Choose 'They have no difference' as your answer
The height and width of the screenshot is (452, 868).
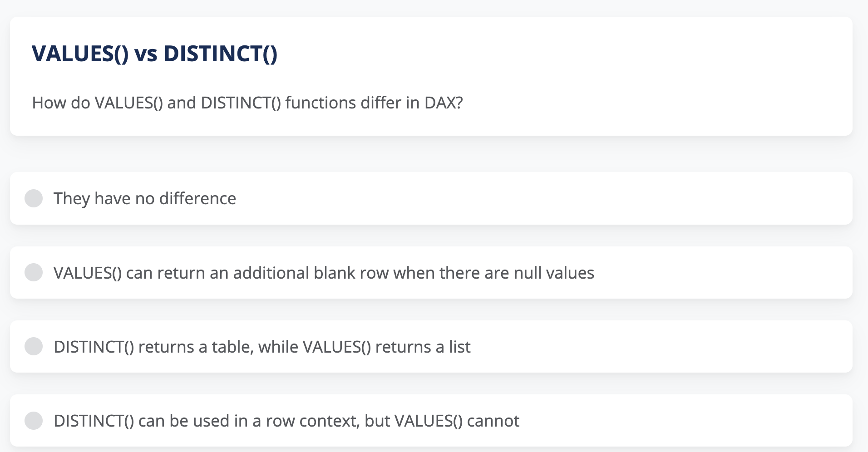(144, 198)
